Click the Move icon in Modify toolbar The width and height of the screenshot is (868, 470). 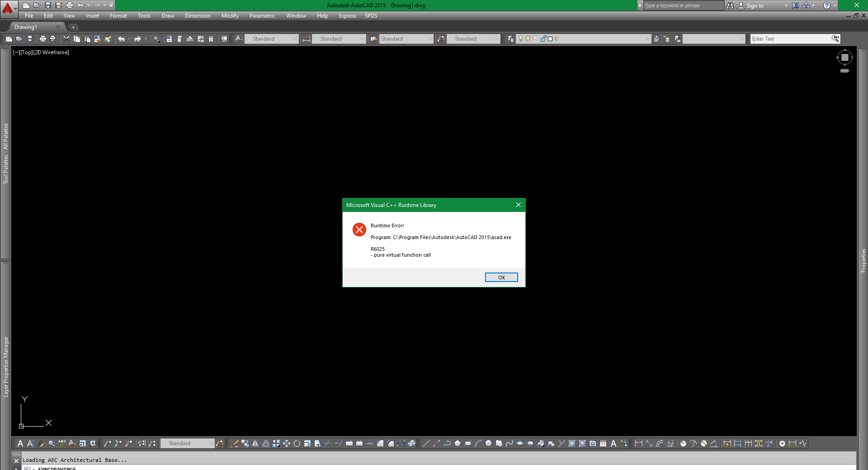[287, 443]
